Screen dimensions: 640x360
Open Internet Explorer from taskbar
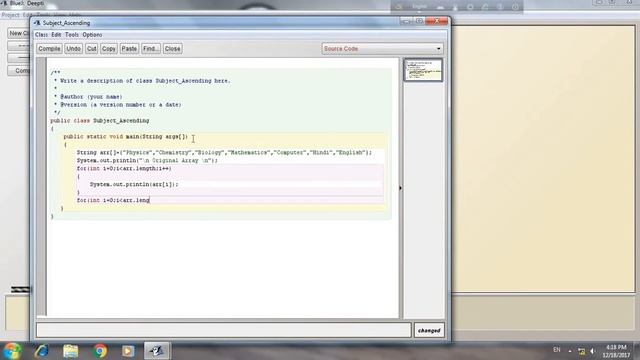tap(42, 351)
